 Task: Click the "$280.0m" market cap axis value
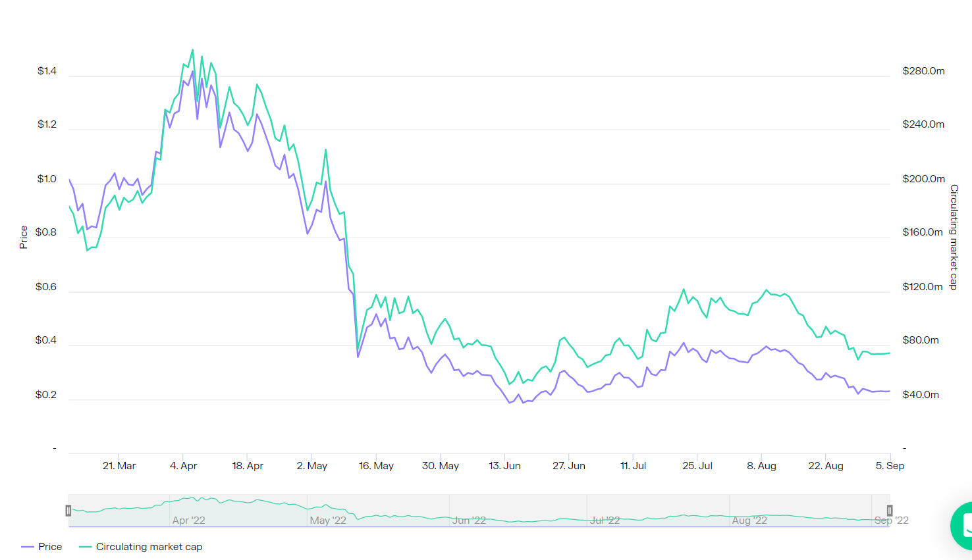pyautogui.click(x=924, y=71)
